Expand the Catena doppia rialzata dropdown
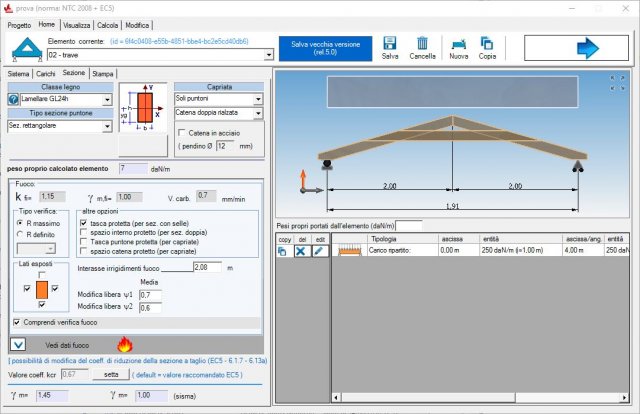The height and width of the screenshot is (414, 640). (x=258, y=115)
